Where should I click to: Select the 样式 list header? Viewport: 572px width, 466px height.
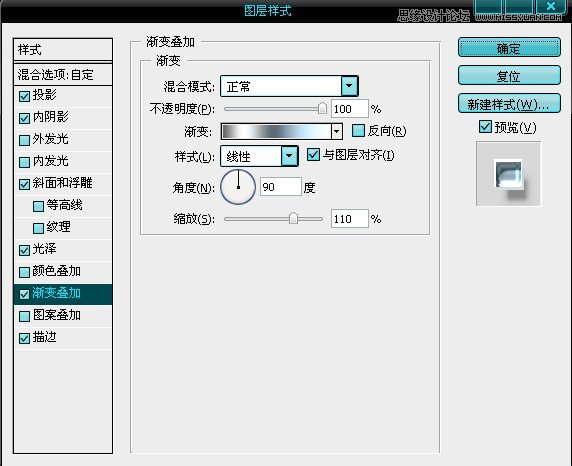pyautogui.click(x=63, y=50)
